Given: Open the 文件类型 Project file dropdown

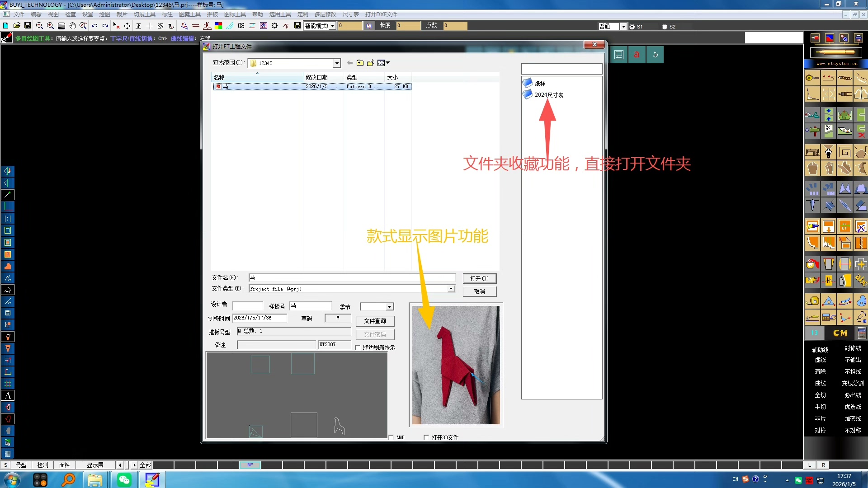Looking at the screenshot, I should 451,289.
